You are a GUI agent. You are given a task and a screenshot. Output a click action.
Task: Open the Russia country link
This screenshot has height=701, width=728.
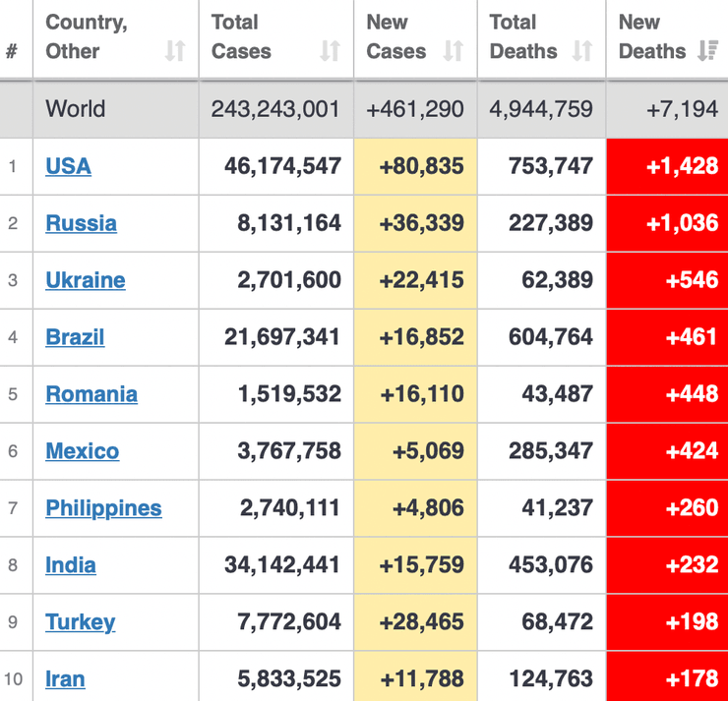pyautogui.click(x=81, y=223)
